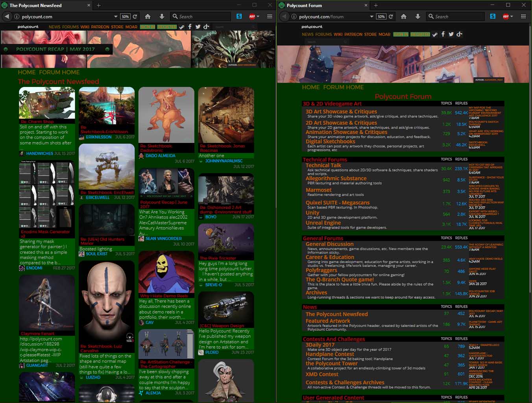Screen dimensions: 532x403
Task: Open downloads in the Forum window
Action: (x=417, y=17)
